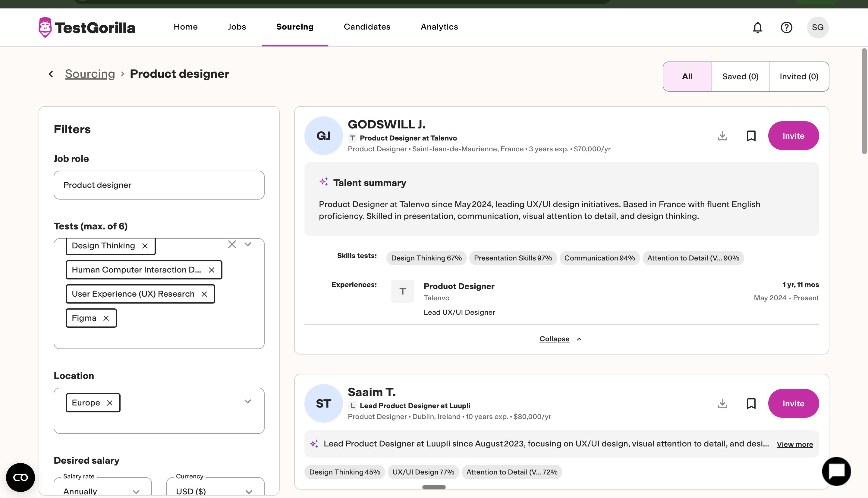Image resolution: width=868 pixels, height=498 pixels.
Task: Switch to the Saved (0) tab
Action: coord(740,77)
